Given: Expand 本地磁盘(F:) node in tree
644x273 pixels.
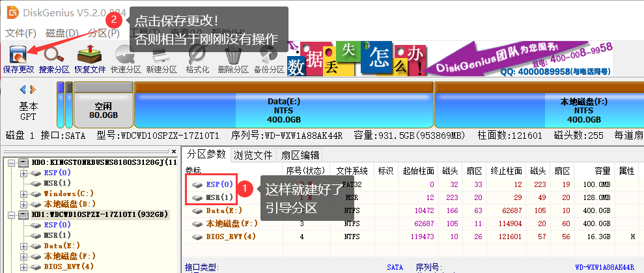Looking at the screenshot, I should coord(24,256).
